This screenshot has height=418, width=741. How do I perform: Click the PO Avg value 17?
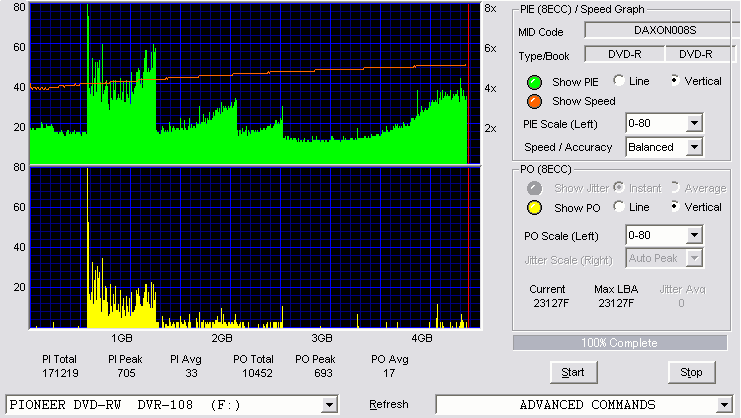click(x=389, y=373)
